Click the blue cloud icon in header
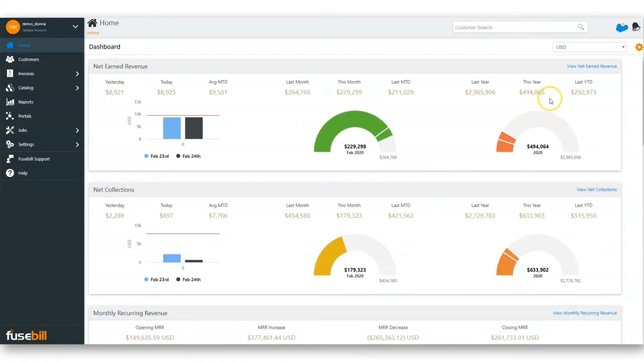This screenshot has height=362, width=644. coord(622,28)
